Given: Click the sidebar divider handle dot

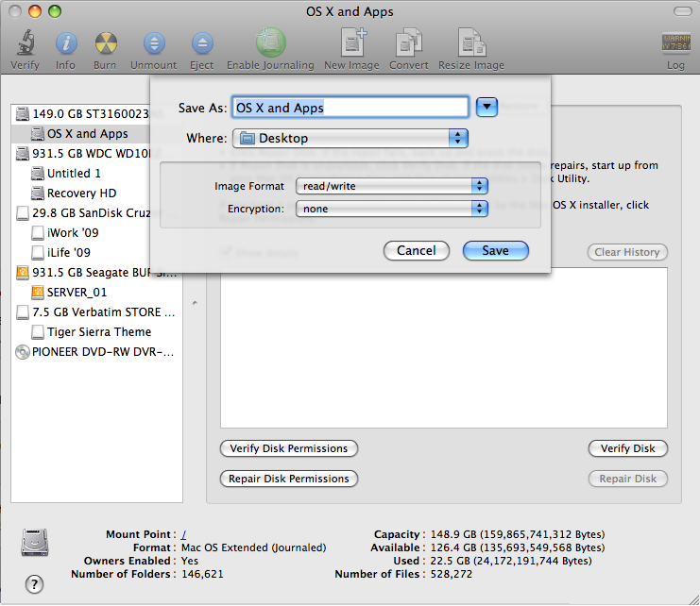Looking at the screenshot, I should (x=195, y=303).
